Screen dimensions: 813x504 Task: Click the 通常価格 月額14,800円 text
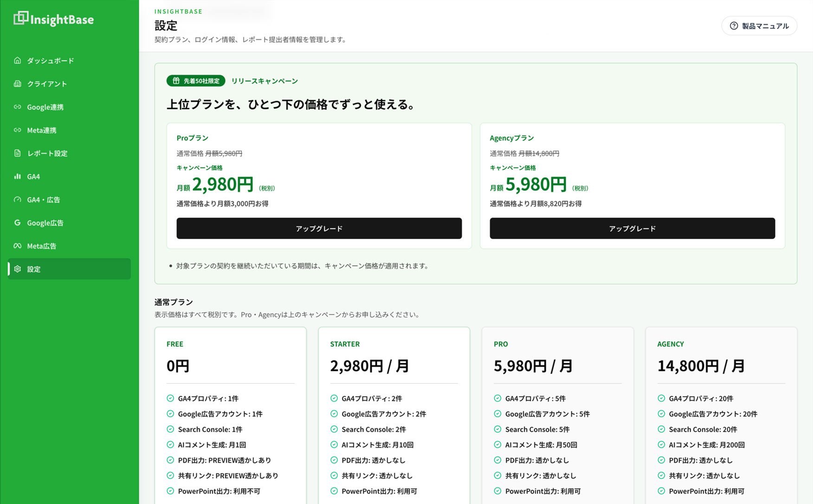pyautogui.click(x=524, y=153)
